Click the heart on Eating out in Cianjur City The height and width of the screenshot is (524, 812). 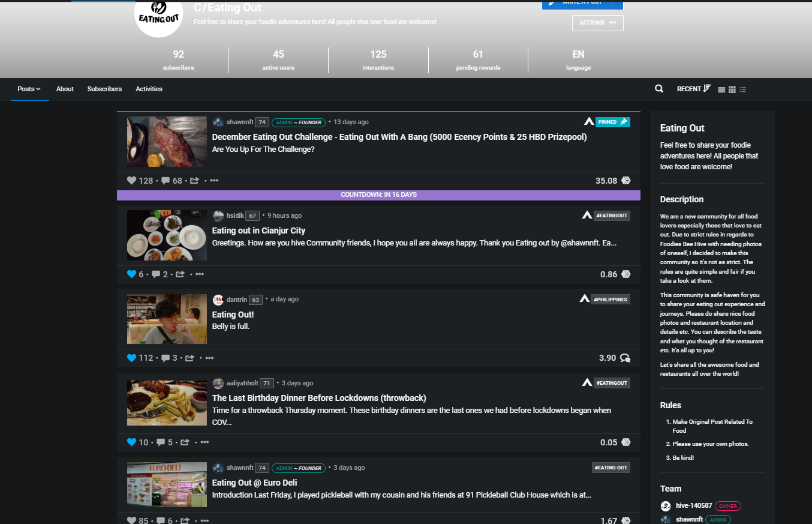pos(132,274)
